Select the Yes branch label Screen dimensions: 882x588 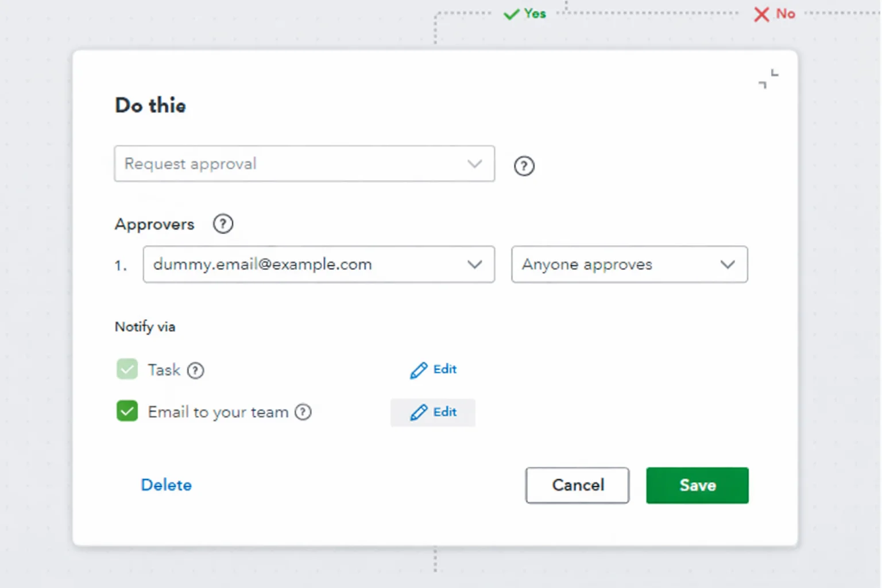coord(533,13)
